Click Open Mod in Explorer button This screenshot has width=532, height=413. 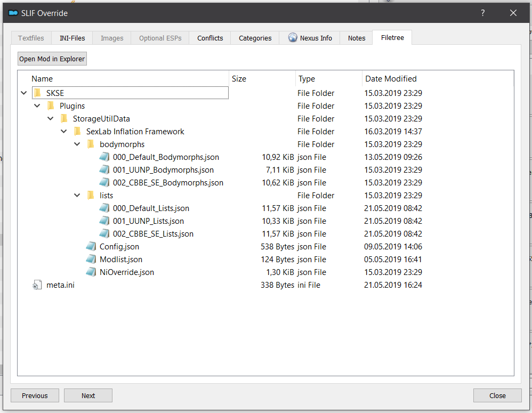pos(52,59)
